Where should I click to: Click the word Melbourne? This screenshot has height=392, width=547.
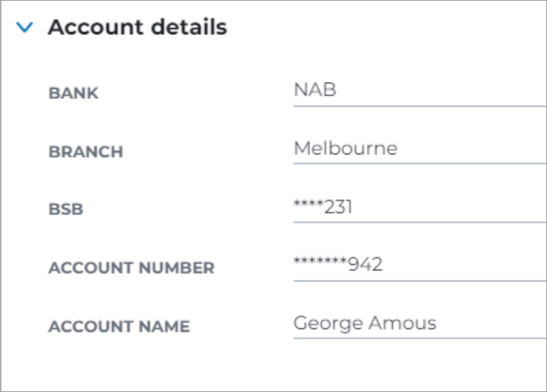pos(346,148)
